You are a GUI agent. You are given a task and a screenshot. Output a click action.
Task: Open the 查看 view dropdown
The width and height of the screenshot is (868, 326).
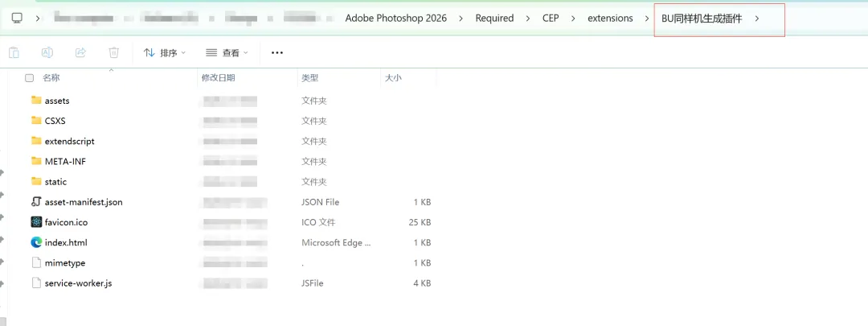tap(227, 52)
